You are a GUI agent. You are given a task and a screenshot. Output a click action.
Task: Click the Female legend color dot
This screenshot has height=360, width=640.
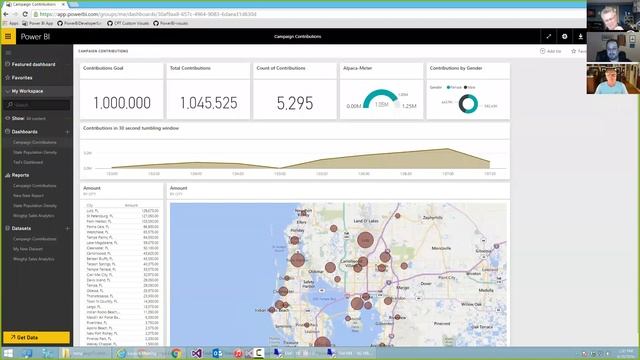pos(448,87)
